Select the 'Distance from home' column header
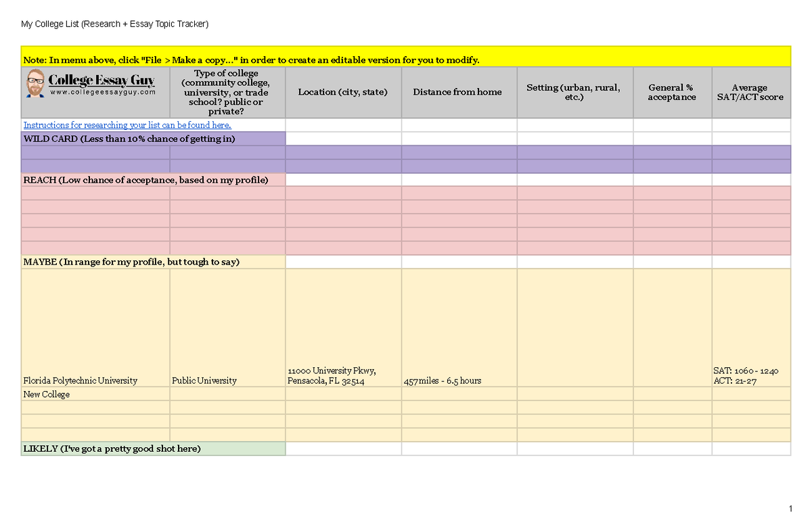Screen dimensions: 812x531 pyautogui.click(x=459, y=92)
